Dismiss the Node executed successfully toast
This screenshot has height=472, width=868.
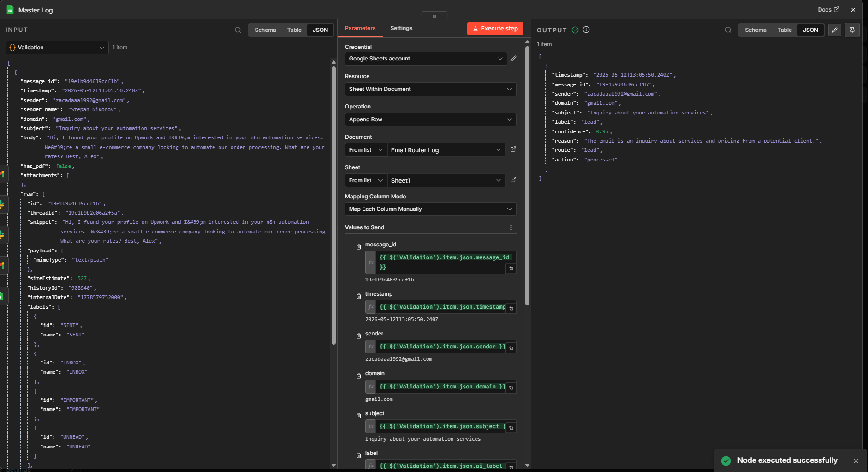point(856,461)
